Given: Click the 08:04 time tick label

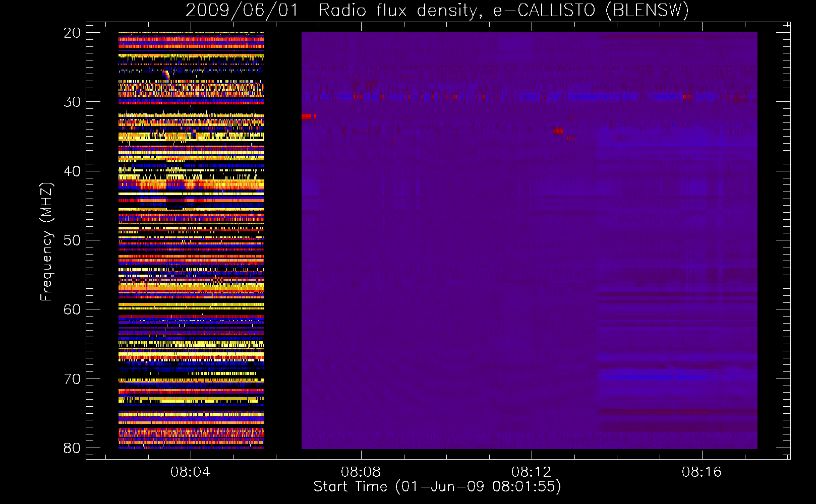Looking at the screenshot, I should 190,472.
